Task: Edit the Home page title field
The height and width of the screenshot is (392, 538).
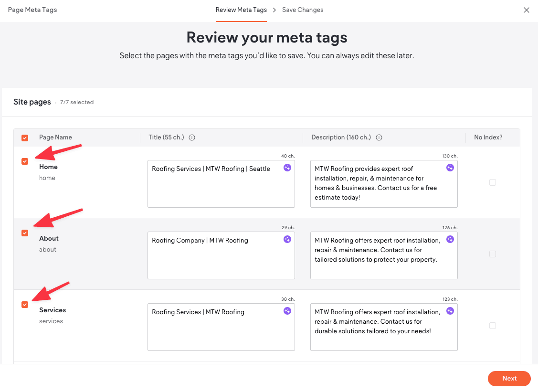Action: (x=221, y=184)
